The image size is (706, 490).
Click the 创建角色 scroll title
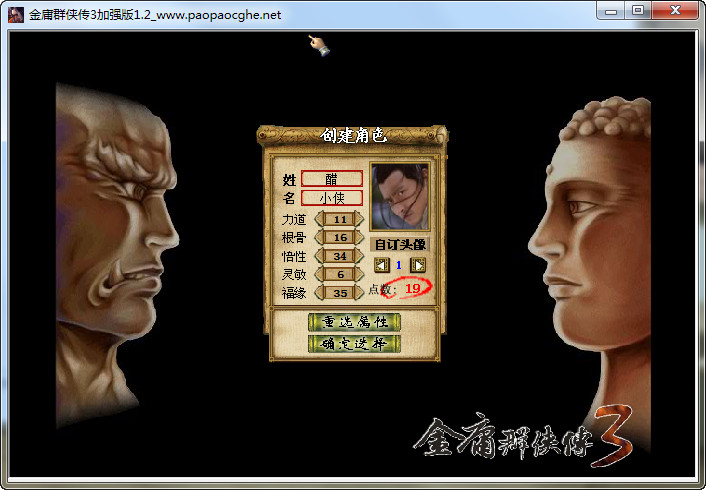pyautogui.click(x=353, y=135)
